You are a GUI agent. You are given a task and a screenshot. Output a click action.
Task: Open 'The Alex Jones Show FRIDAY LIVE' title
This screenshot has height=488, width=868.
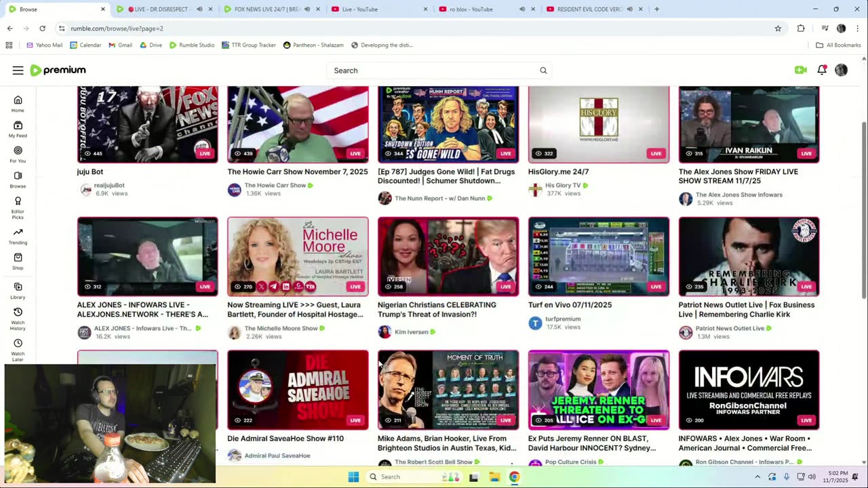[x=738, y=176]
